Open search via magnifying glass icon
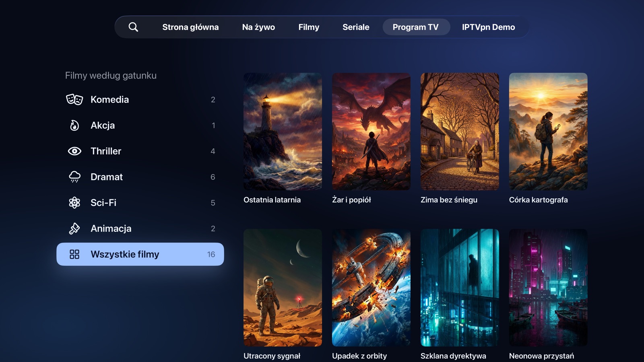This screenshot has width=644, height=362. (x=133, y=27)
